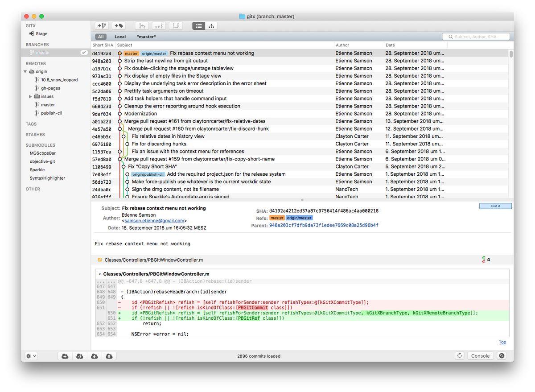Click the create tag toolbar icon
The width and height of the screenshot is (535, 392).
click(119, 26)
